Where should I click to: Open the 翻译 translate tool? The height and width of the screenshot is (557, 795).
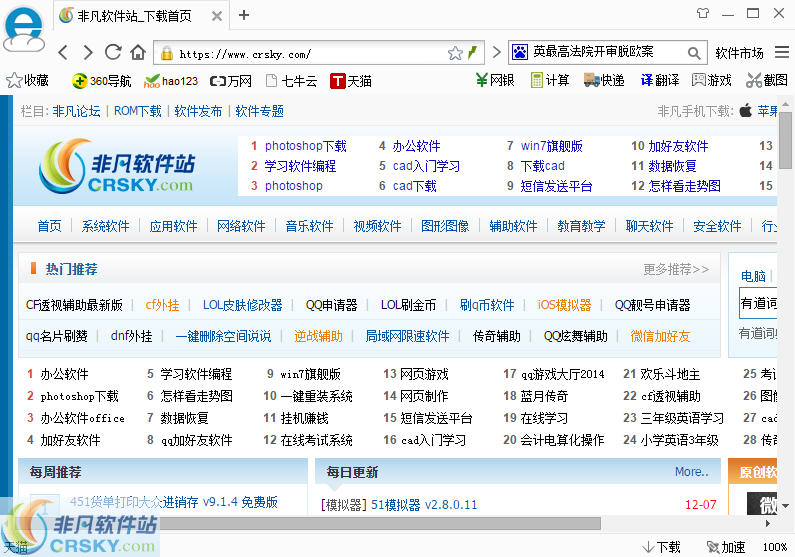660,80
